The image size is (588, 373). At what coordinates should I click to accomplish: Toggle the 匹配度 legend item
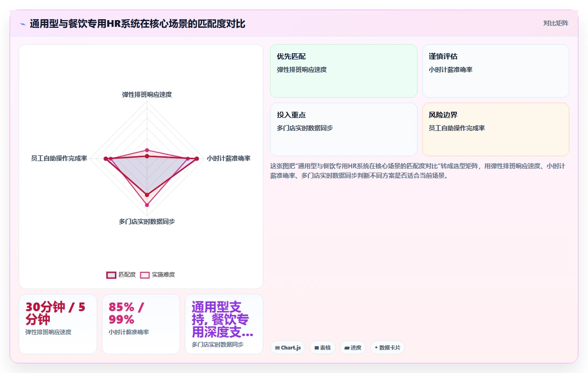pyautogui.click(x=121, y=275)
